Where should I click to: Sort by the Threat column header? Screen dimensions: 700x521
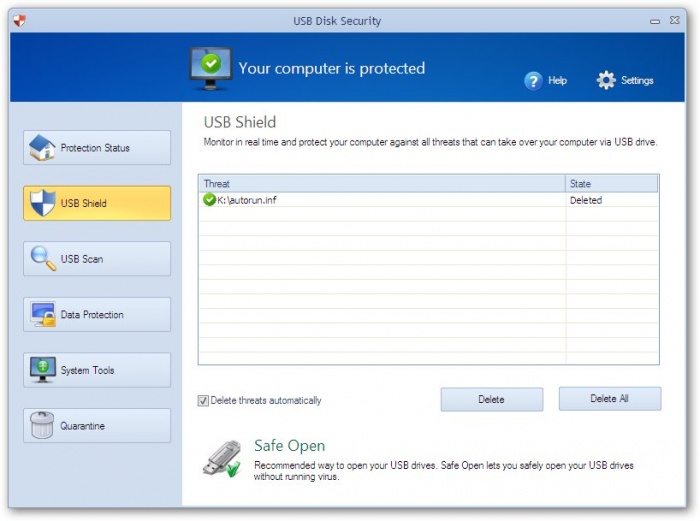[382, 183]
